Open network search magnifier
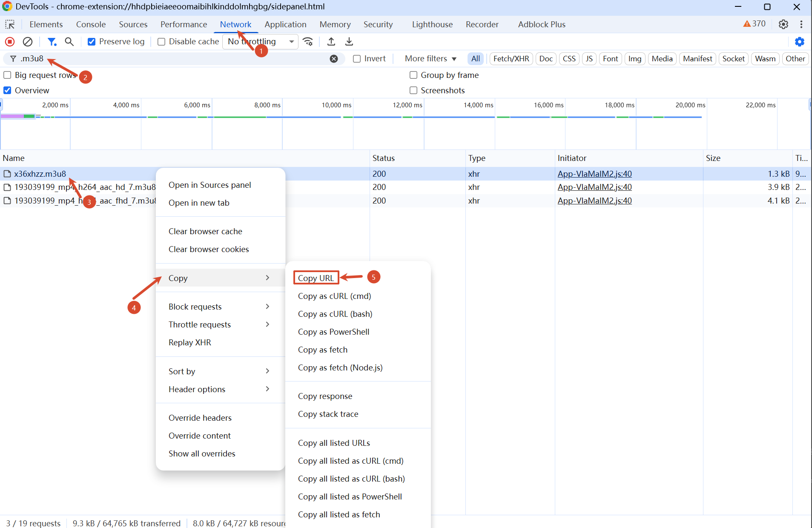Screen dimensions: 812x528 click(69, 42)
